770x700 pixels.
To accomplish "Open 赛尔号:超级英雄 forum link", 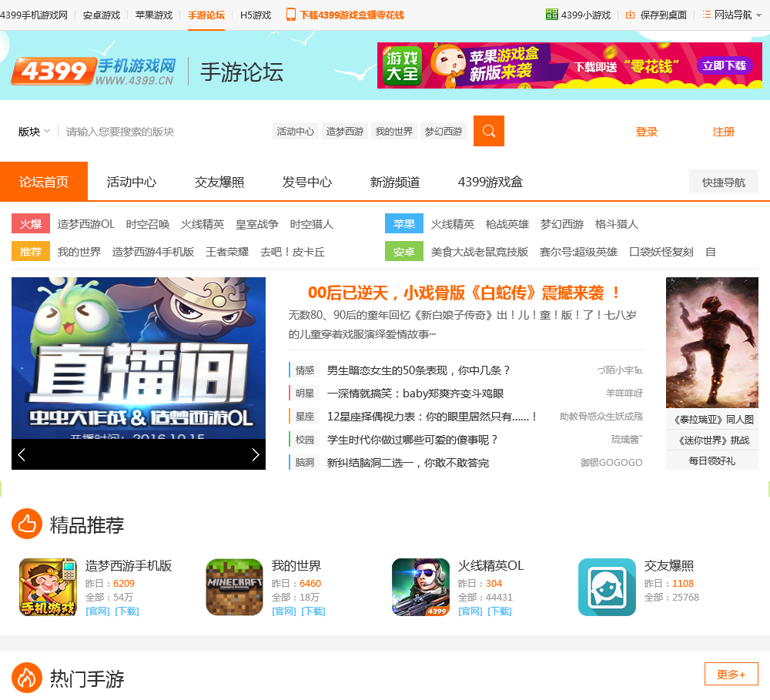I will [x=578, y=252].
